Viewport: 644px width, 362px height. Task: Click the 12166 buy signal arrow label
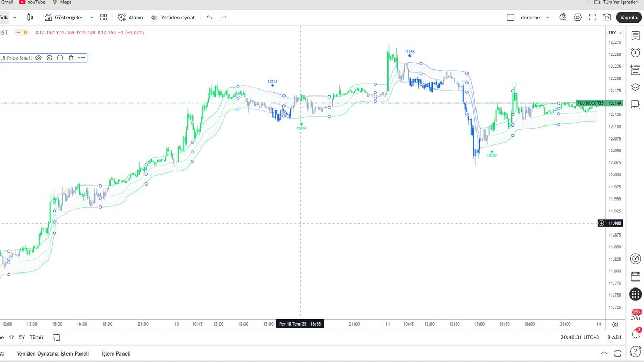pyautogui.click(x=302, y=125)
